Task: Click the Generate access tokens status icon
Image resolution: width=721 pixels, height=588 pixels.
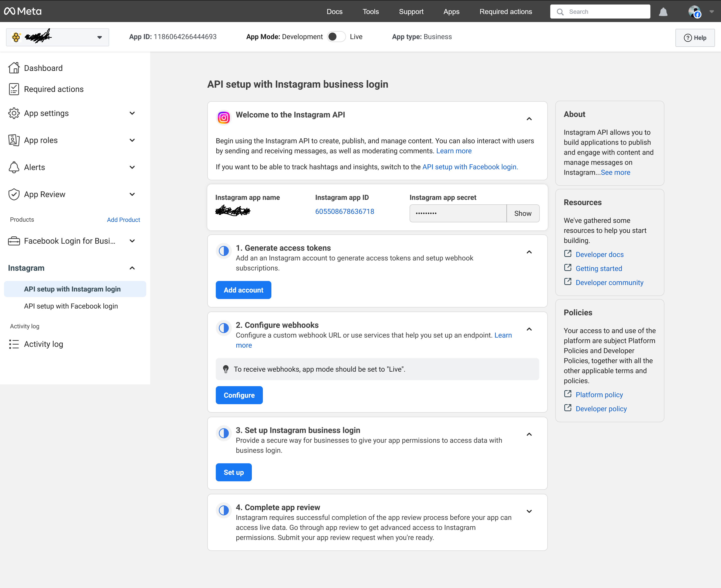Action: pos(224,251)
